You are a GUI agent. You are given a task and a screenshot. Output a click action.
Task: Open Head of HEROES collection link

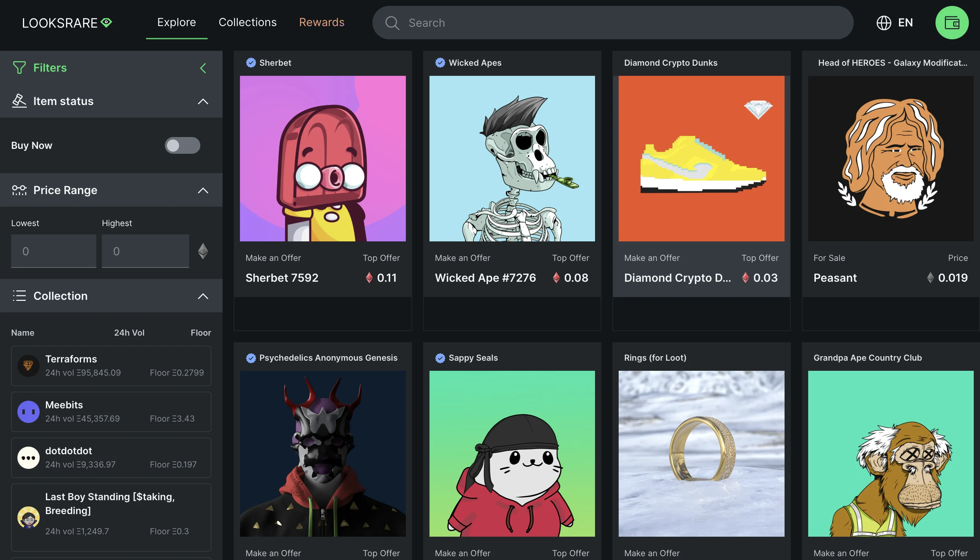[x=892, y=63]
